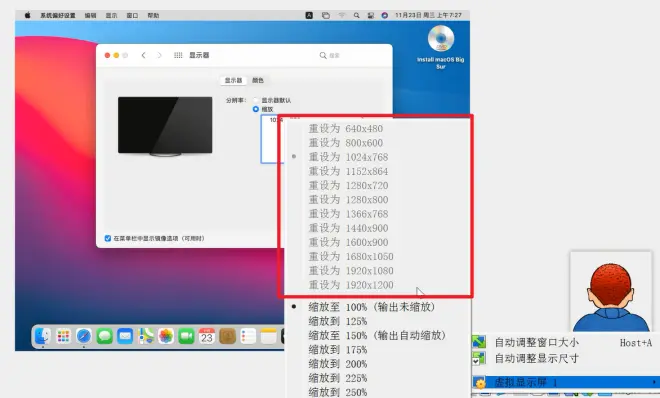Open the 系统偏好设置 menu
660x398 pixels.
[58, 15]
